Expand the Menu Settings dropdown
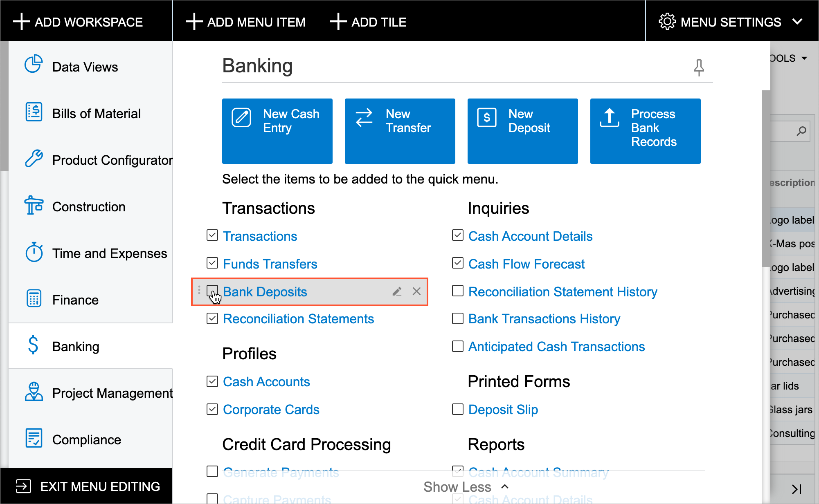 (731, 22)
